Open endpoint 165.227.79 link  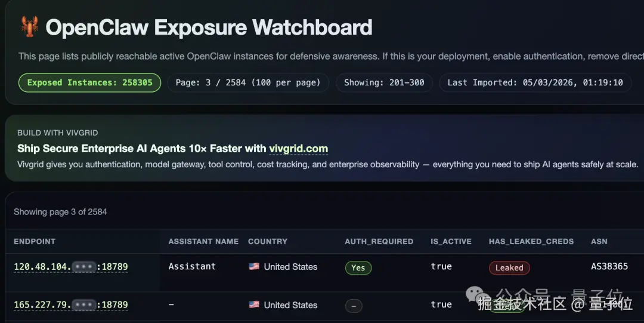click(x=71, y=304)
